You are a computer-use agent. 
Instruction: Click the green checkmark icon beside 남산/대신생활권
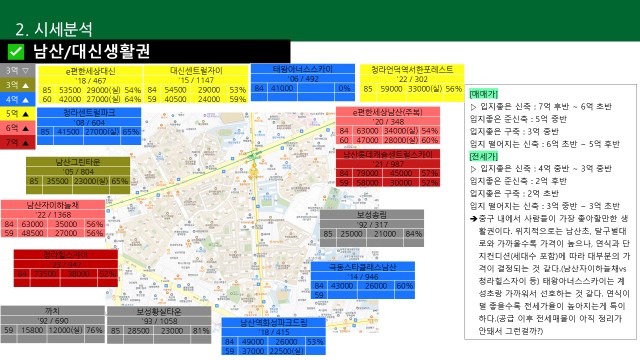coord(16,52)
